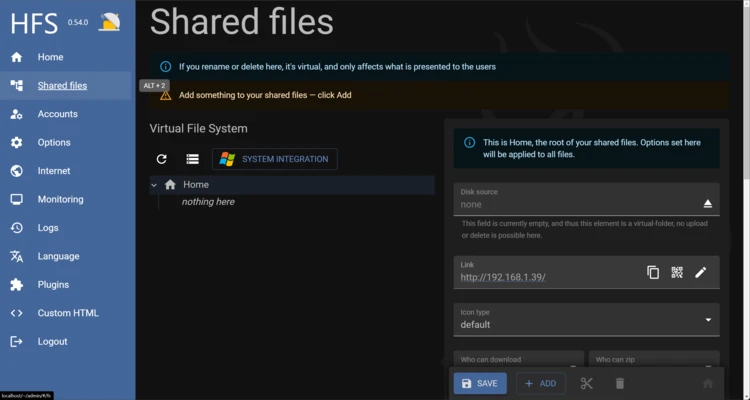This screenshot has width=750, height=400.
Task: Click the 0.54.0 version text
Action: tap(77, 22)
